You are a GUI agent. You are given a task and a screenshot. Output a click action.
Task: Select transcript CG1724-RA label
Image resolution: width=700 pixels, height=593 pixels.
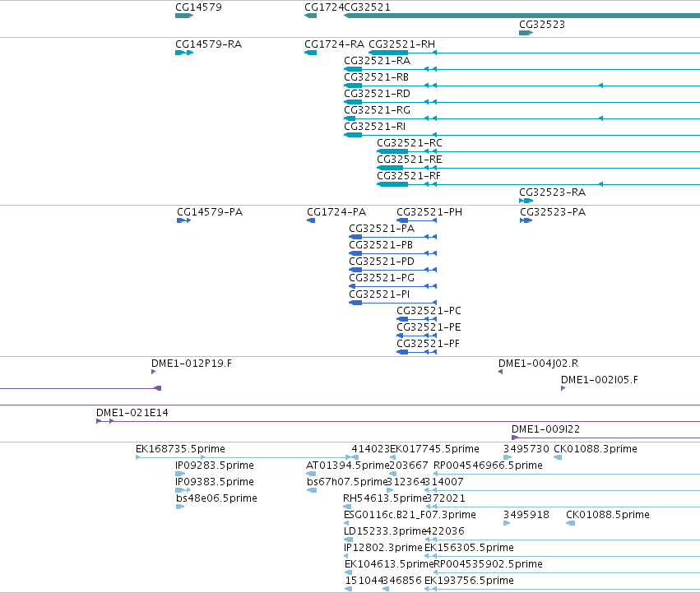pos(335,44)
